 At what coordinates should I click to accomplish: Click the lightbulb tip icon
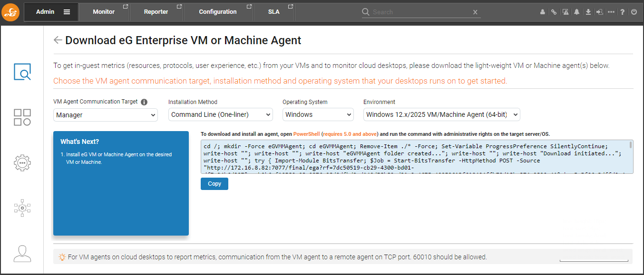(62, 257)
